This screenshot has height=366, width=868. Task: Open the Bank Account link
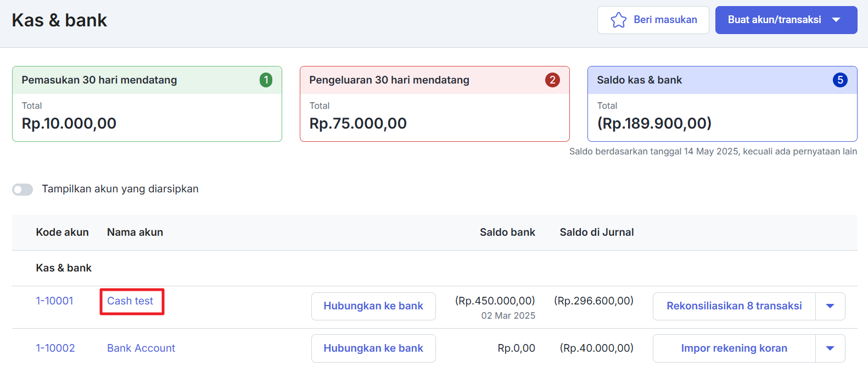[x=141, y=348]
